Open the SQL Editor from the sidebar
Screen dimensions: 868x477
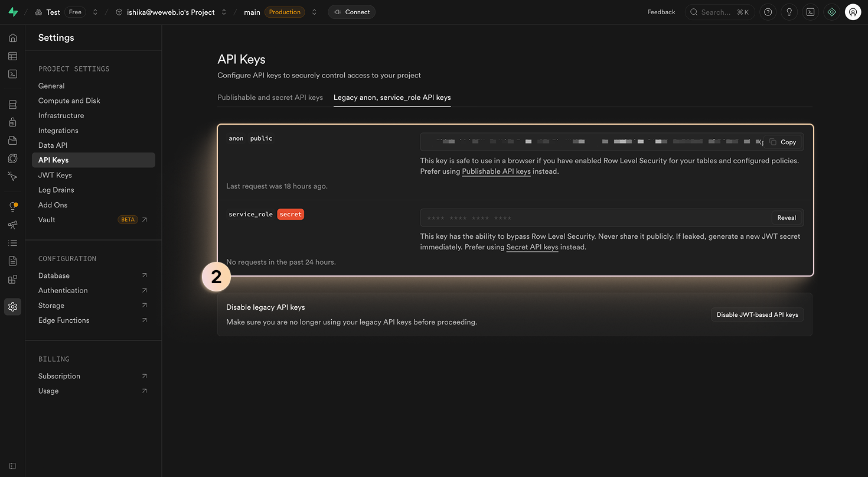pyautogui.click(x=12, y=73)
